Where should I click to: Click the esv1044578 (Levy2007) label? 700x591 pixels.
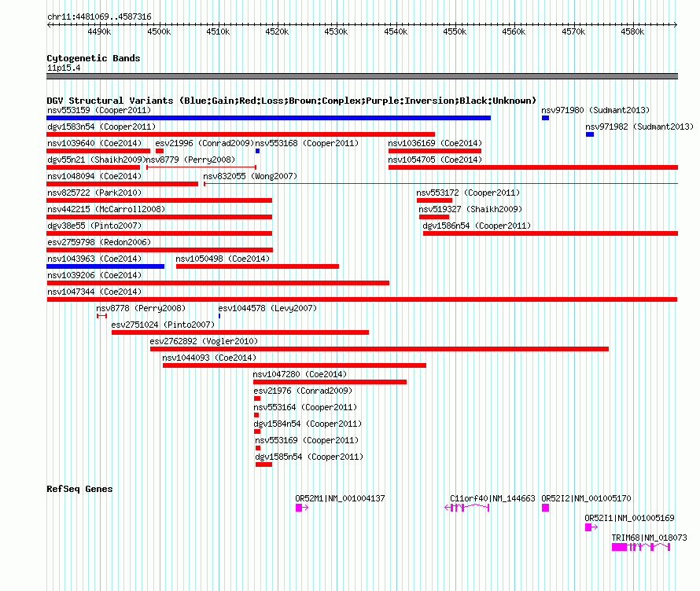point(267,308)
